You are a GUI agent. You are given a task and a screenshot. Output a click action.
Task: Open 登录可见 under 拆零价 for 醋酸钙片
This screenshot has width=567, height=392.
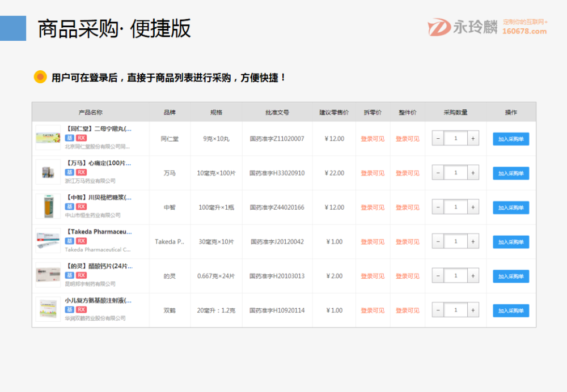373,275
